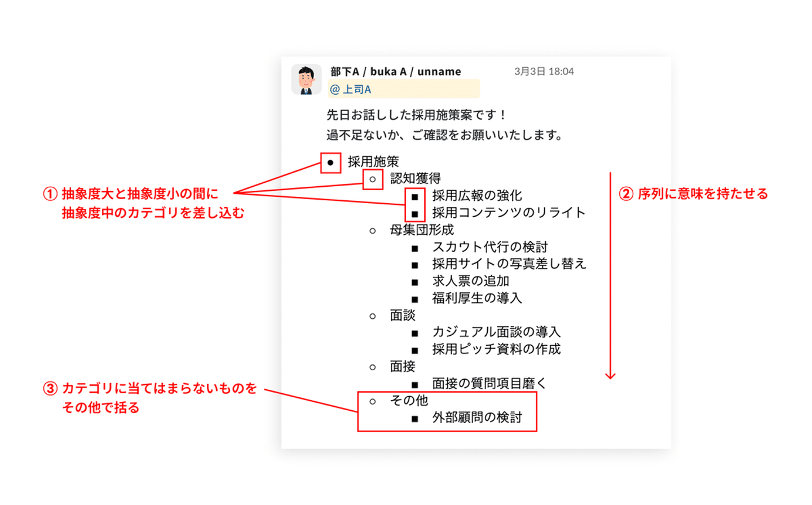Click the 部下A profile avatar
Image resolution: width=812 pixels, height=505 pixels.
[306, 79]
